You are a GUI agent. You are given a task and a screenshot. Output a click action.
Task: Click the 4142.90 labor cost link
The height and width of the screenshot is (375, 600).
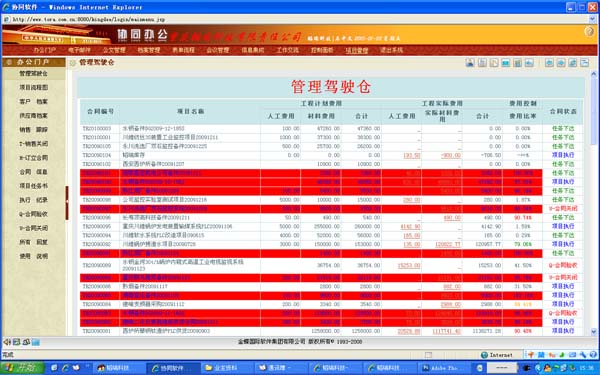click(410, 227)
